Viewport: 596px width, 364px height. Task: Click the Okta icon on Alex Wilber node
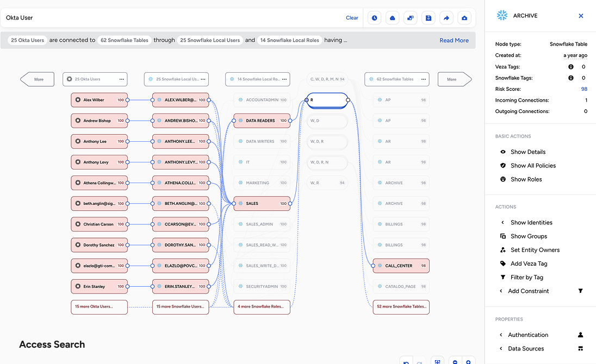click(78, 100)
